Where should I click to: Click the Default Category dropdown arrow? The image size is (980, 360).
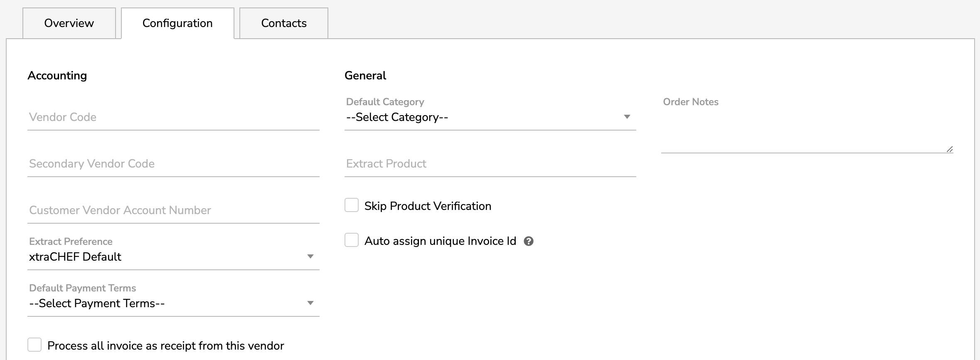[627, 117]
